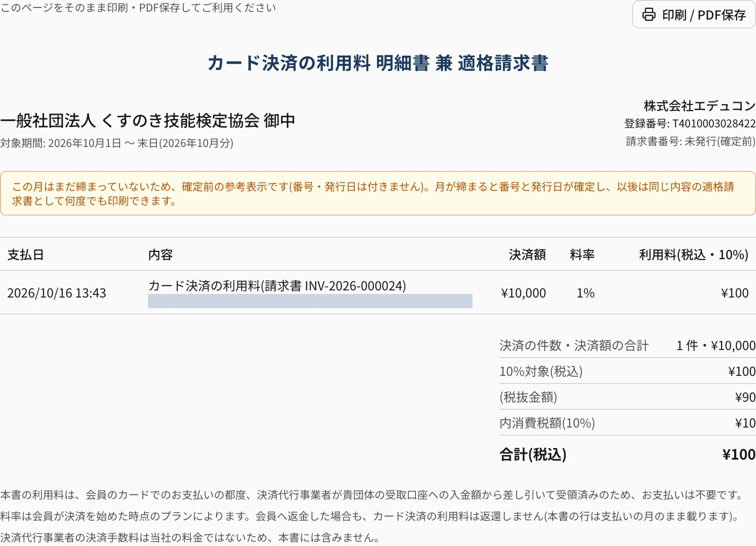Click the 内消費税額(10%) label
Image resolution: width=756 pixels, height=546 pixels.
547,423
